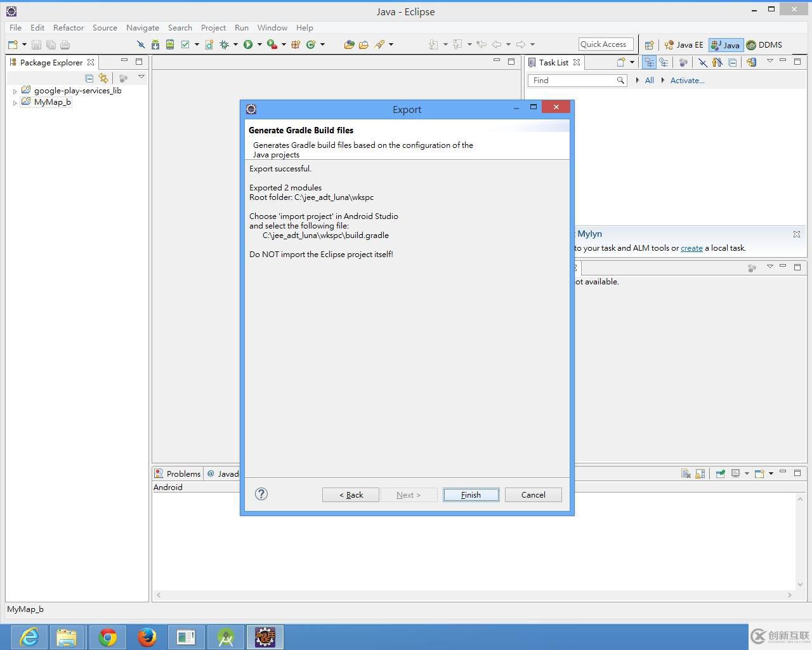Click the New Task icon in Task List
Image resolution: width=812 pixels, height=650 pixels.
[x=621, y=62]
